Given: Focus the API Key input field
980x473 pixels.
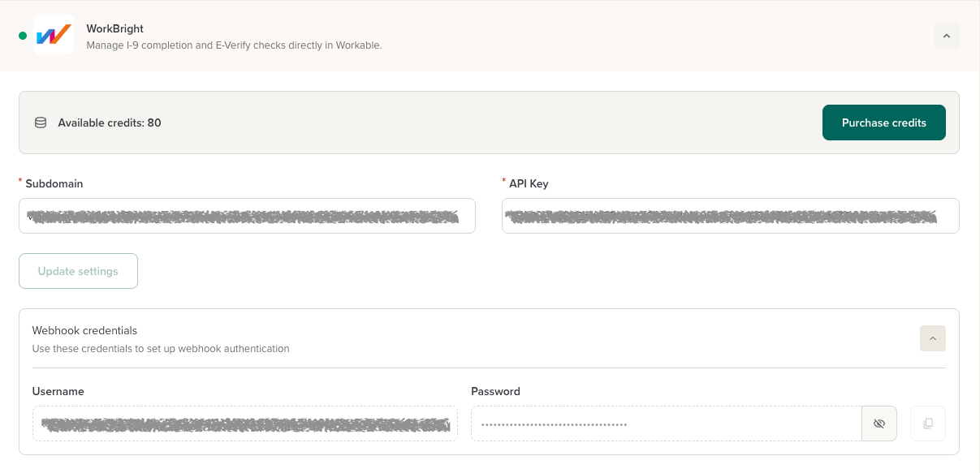Looking at the screenshot, I should [x=730, y=216].
